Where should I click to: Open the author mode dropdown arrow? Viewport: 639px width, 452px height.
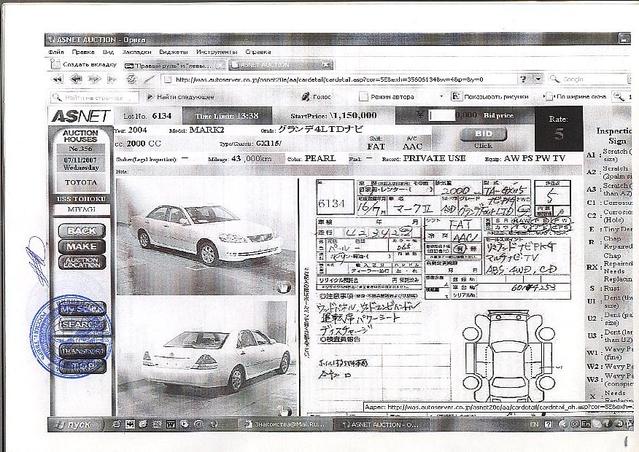pyautogui.click(x=441, y=97)
